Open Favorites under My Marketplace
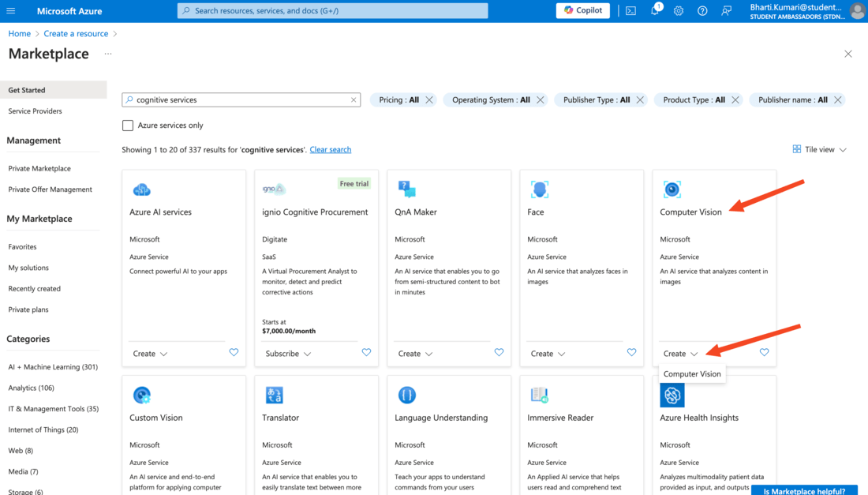Viewport: 868px width, 495px height. (x=22, y=247)
